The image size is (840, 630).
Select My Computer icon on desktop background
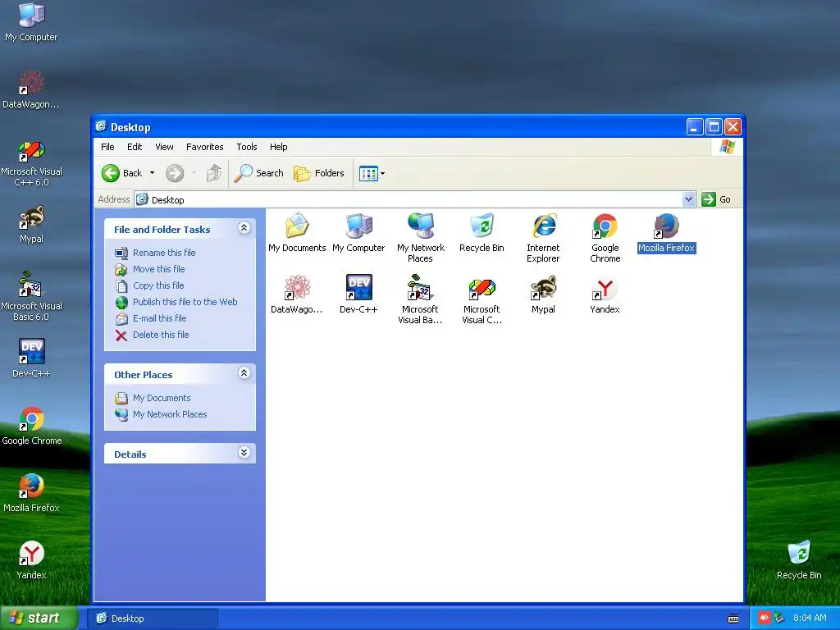[x=31, y=22]
